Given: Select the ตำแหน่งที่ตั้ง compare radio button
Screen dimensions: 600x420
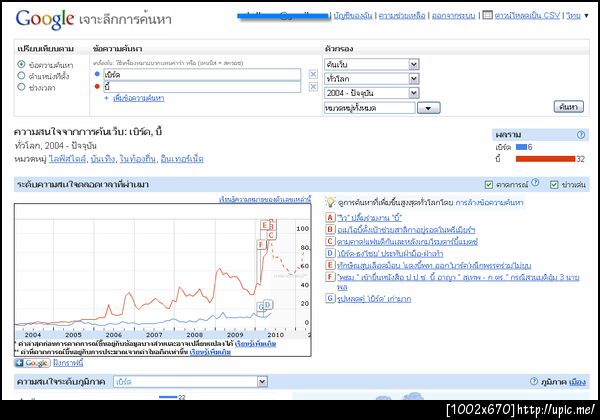Looking at the screenshot, I should [x=21, y=75].
